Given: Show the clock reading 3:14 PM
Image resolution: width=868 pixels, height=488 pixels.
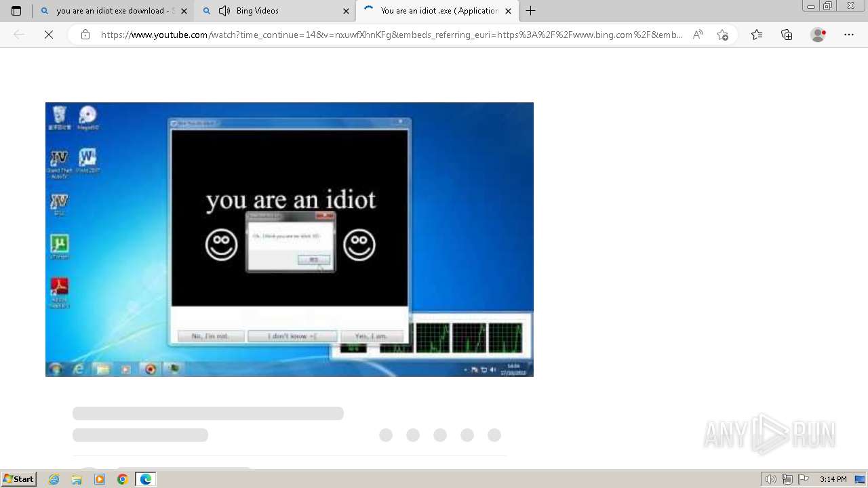Looking at the screenshot, I should click(833, 479).
